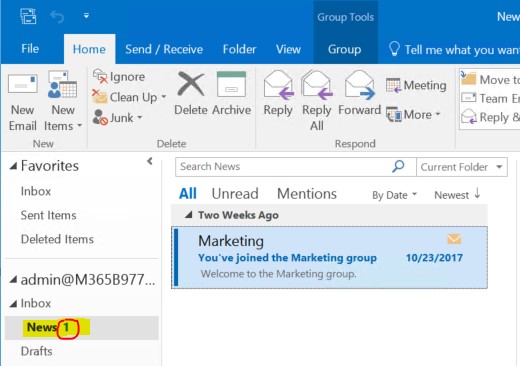Open Inbox under Favorites
The height and width of the screenshot is (366, 520).
36,191
